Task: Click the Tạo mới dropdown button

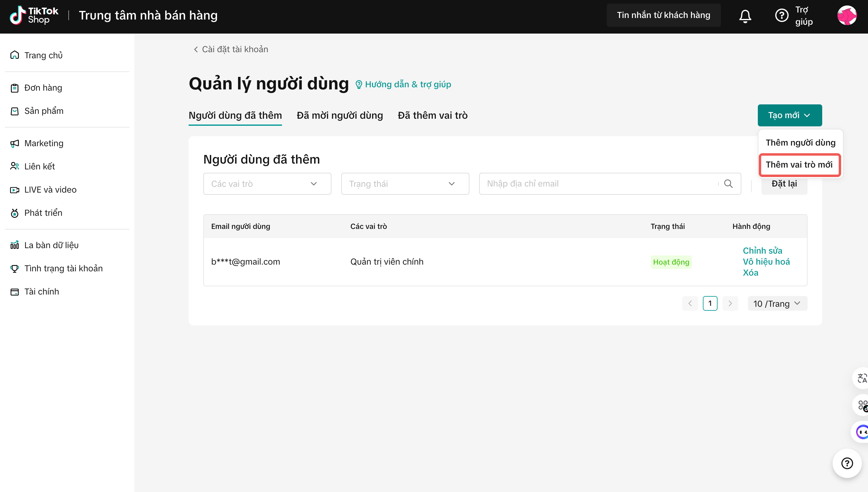Action: [789, 115]
